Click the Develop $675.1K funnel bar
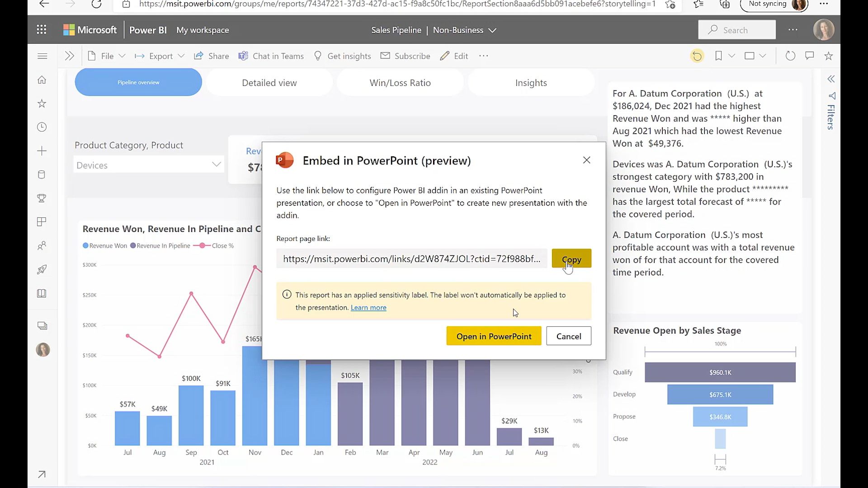 pos(720,394)
